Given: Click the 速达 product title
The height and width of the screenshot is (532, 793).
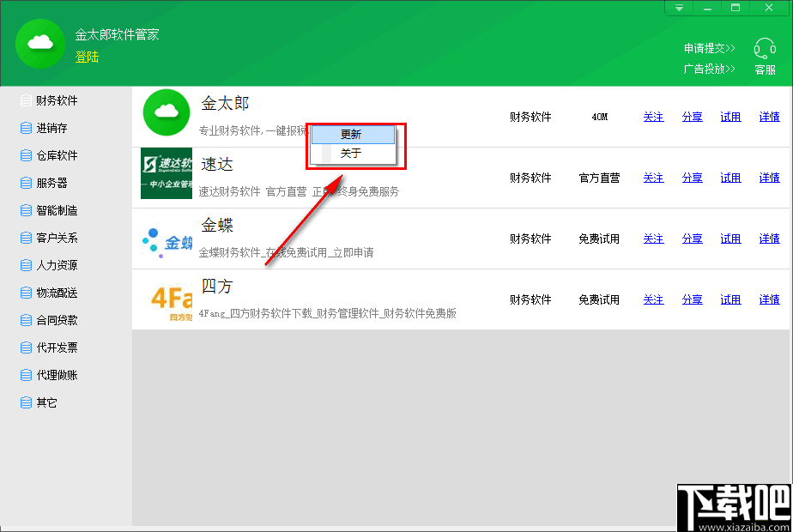Looking at the screenshot, I should click(217, 165).
